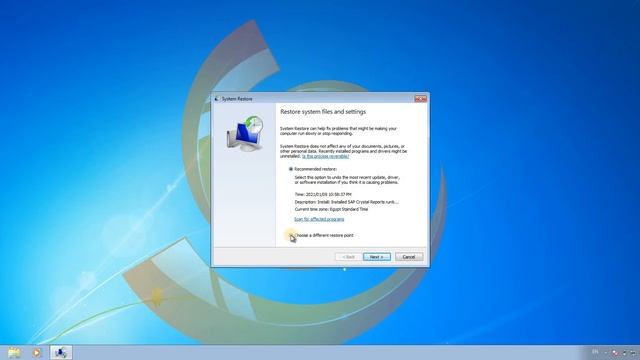Open Windows Explorer from the taskbar
The image size is (640, 360).
click(x=14, y=352)
